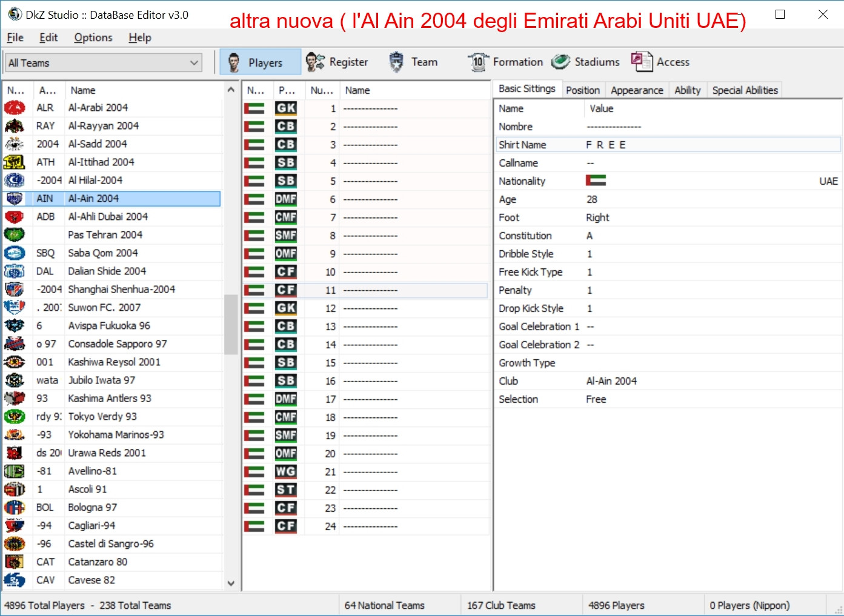Click the Pas Tehran 2004 crest icon
Screen dimensions: 844x616
(15, 235)
